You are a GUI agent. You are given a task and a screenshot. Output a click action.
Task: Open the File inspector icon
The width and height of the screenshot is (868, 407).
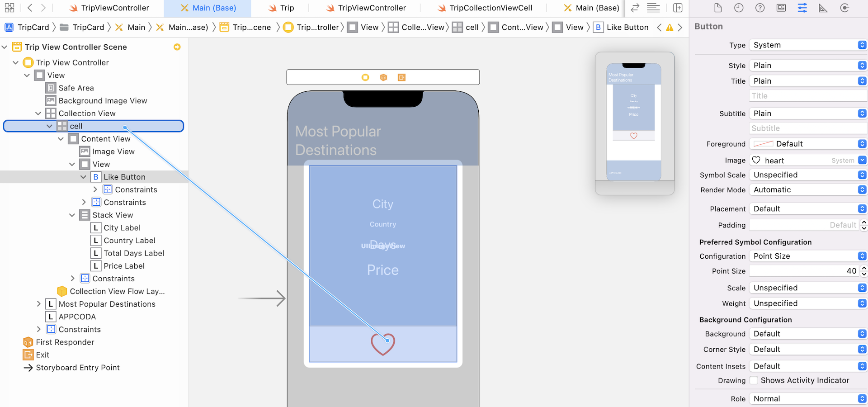[717, 8]
